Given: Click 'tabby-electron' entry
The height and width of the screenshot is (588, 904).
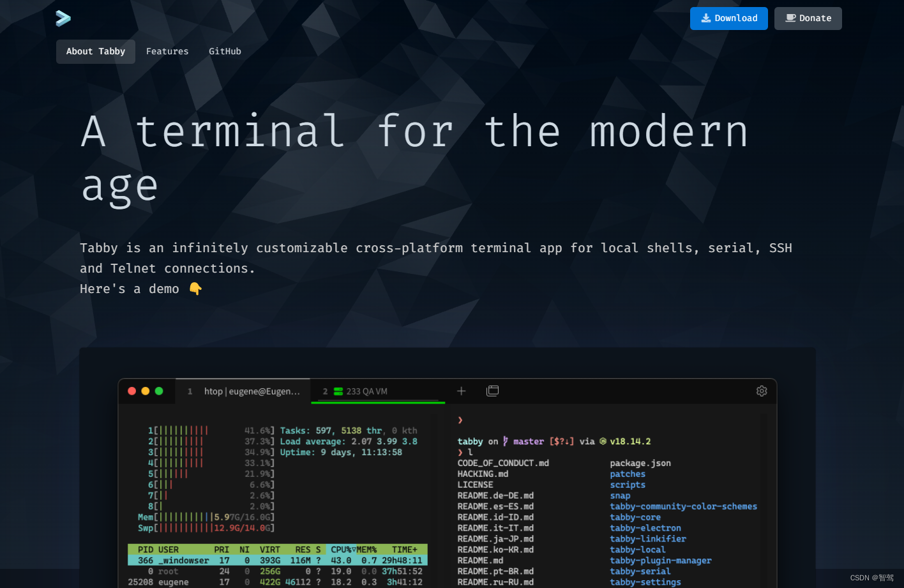Looking at the screenshot, I should (645, 528).
